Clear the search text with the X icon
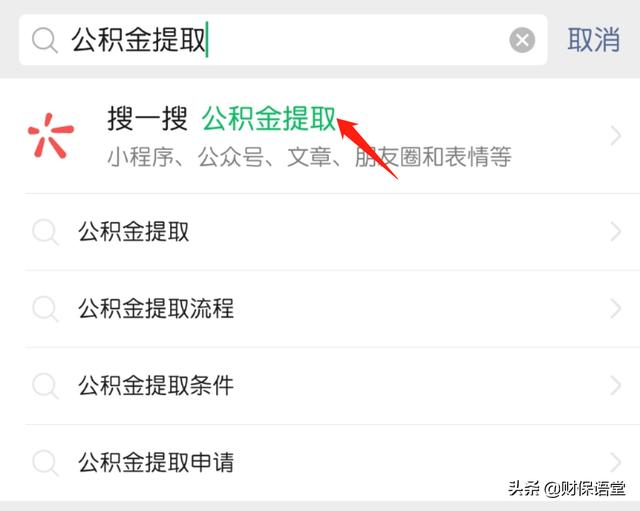640x511 pixels. tap(522, 40)
